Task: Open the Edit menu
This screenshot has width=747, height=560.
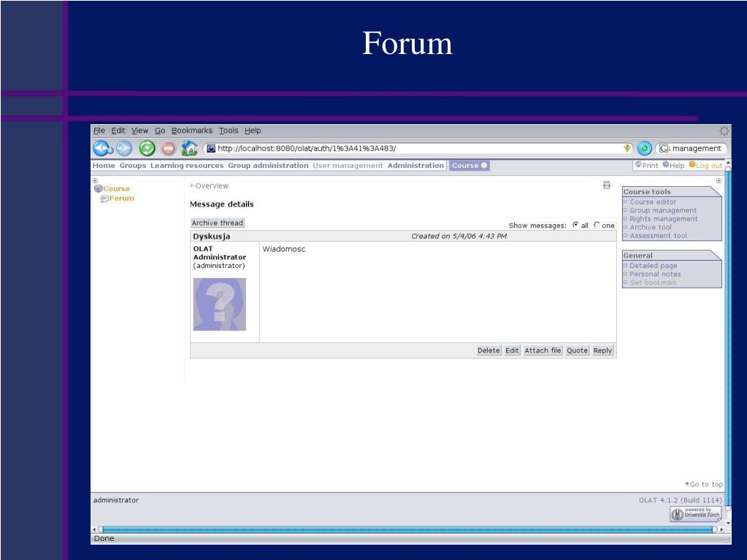Action: coord(118,131)
